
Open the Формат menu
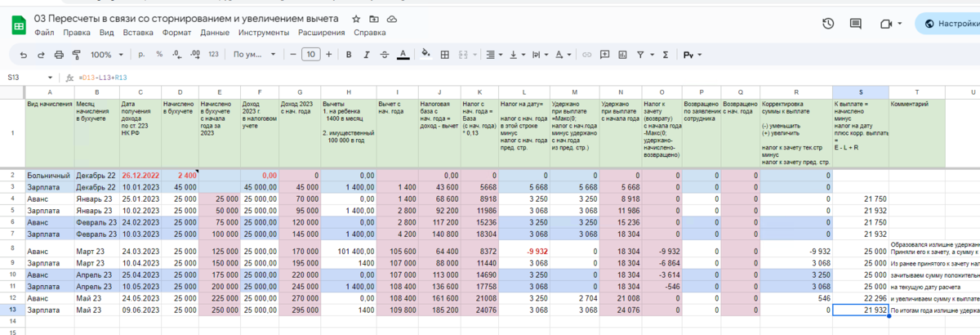click(x=176, y=33)
